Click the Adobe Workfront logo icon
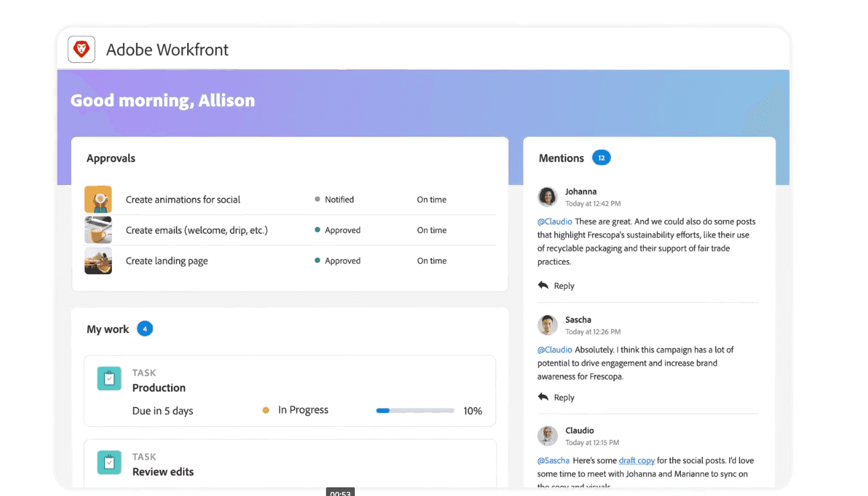Image resolution: width=868 pixels, height=496 pixels. tap(81, 49)
